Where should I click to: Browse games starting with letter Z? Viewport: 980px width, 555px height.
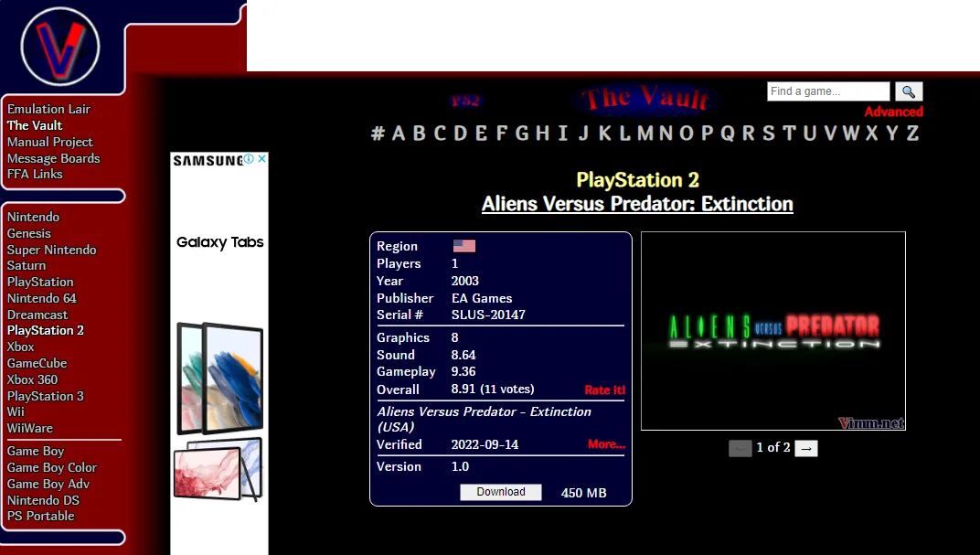click(912, 133)
